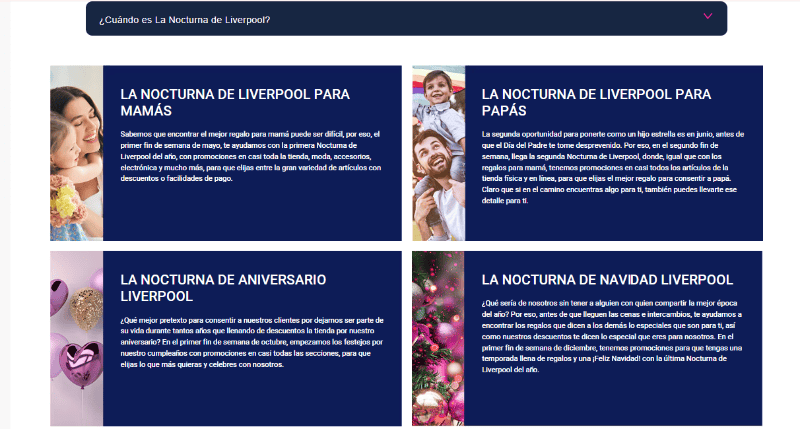
Task: Open '¿Cuándo es La Nocturna de Liverpool?' question
Action: (x=406, y=19)
